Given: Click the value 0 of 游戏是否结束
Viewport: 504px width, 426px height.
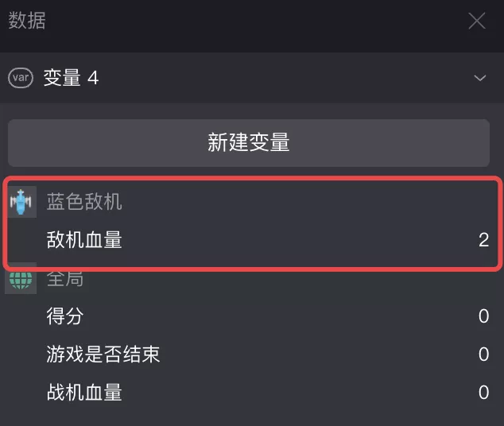Looking at the screenshot, I should point(484,354).
